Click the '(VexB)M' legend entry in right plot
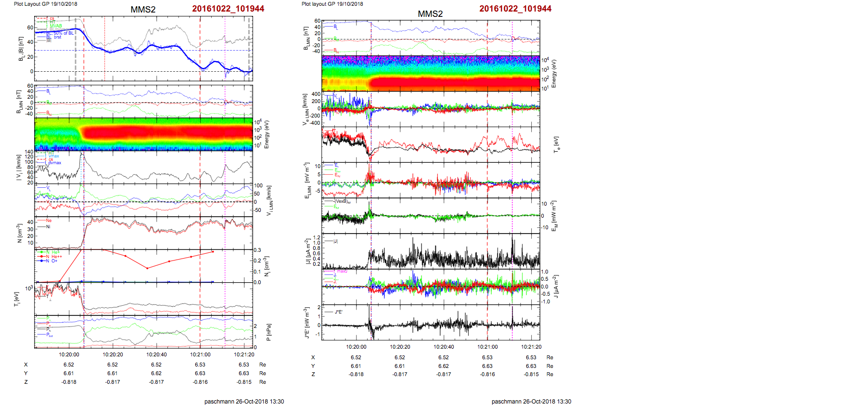868x405 pixels. 341,201
